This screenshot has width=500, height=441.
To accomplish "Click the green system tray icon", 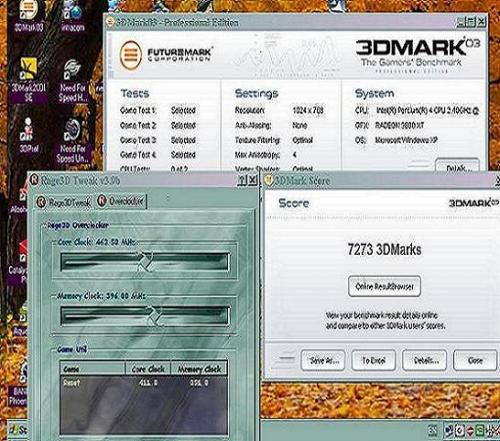I will pyautogui.click(x=480, y=431).
